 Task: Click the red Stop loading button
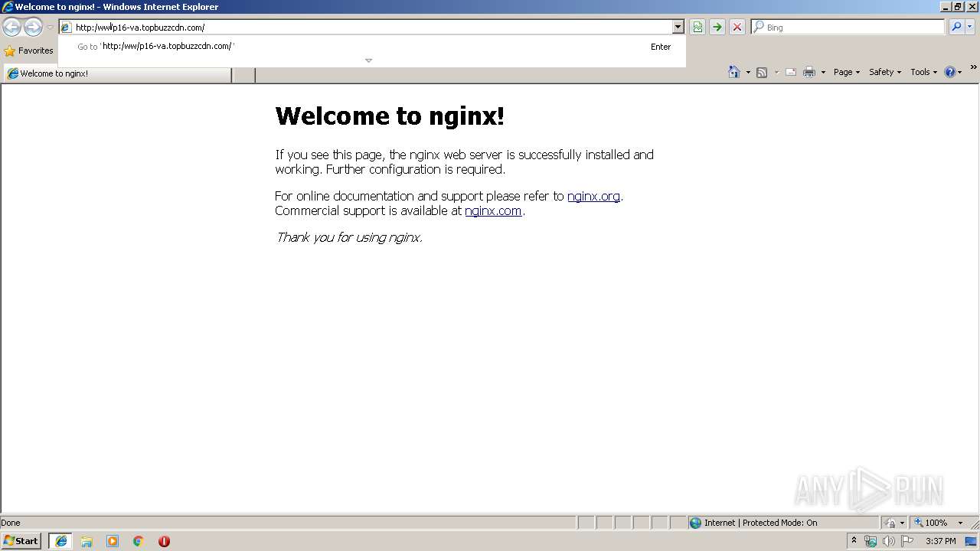coord(737,28)
